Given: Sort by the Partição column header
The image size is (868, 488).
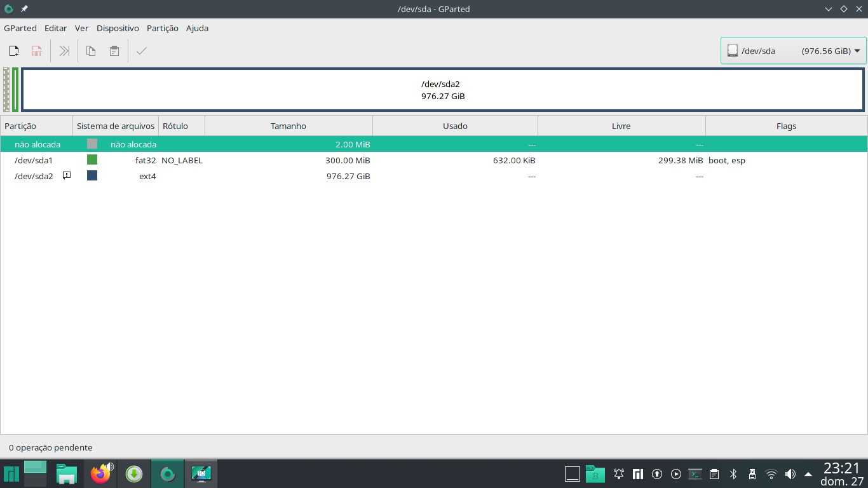Looking at the screenshot, I should coord(37,126).
